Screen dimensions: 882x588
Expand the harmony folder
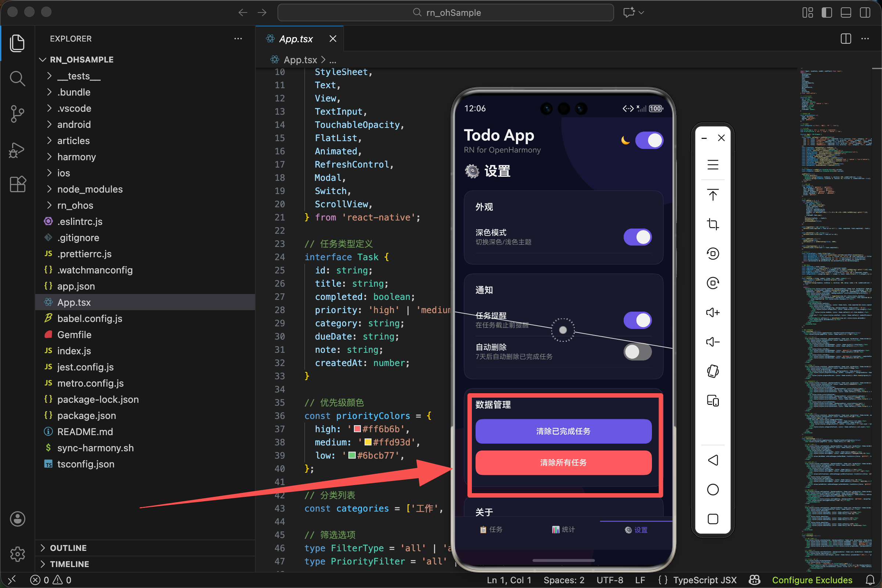coord(76,157)
